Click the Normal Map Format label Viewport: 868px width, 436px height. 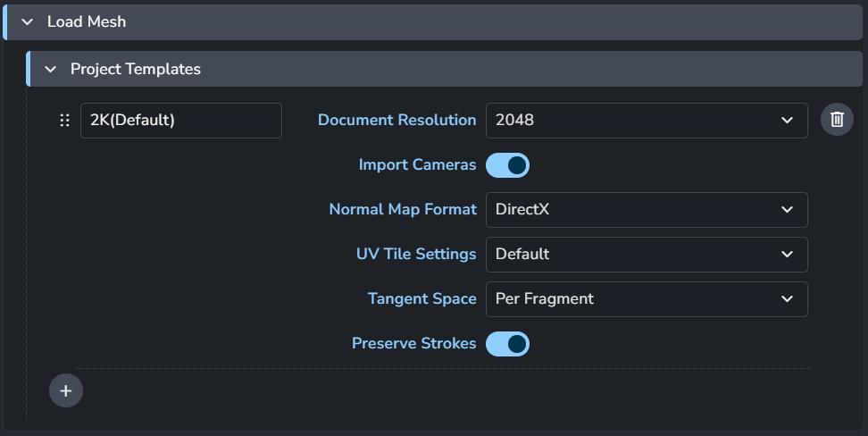point(403,209)
